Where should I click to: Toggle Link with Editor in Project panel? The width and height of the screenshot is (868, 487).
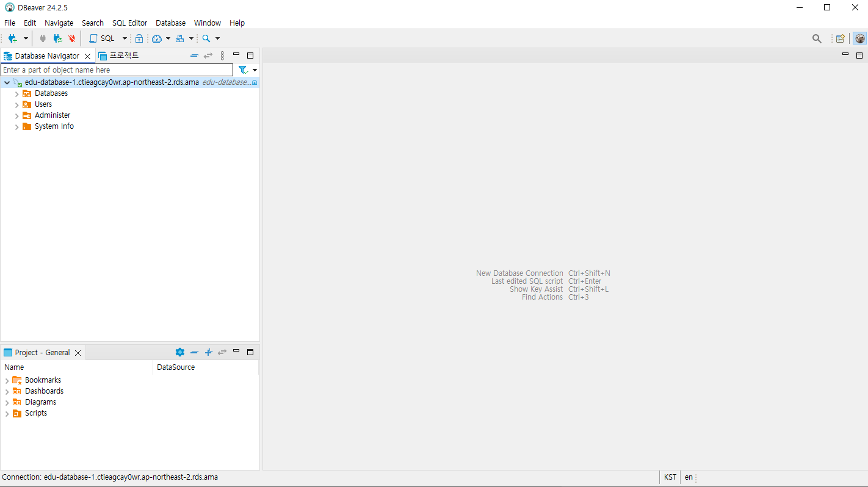[222, 352]
